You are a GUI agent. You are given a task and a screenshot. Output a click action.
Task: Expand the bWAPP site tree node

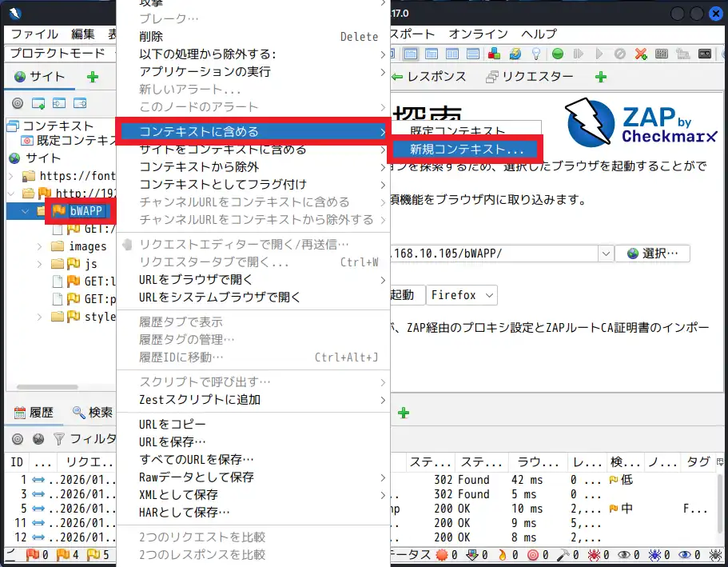[x=22, y=212]
